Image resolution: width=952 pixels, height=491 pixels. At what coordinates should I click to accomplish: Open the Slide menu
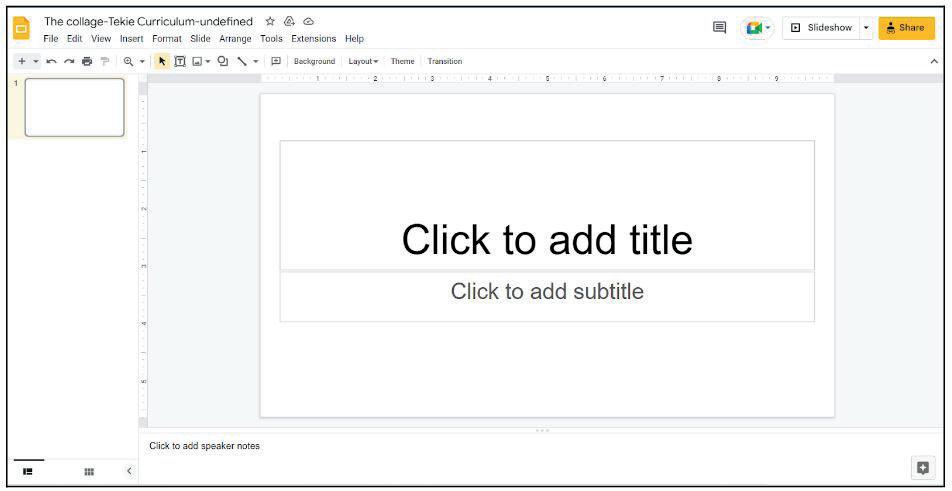tap(200, 39)
